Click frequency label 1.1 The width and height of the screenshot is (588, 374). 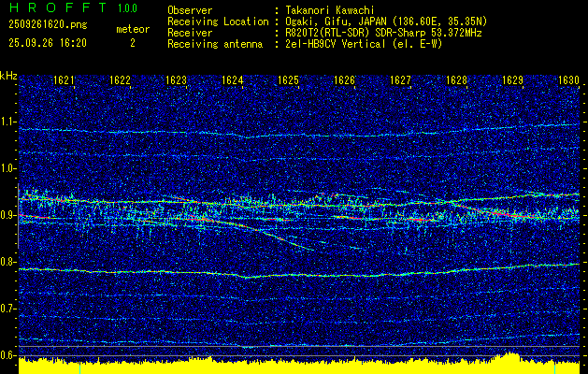click(x=7, y=122)
